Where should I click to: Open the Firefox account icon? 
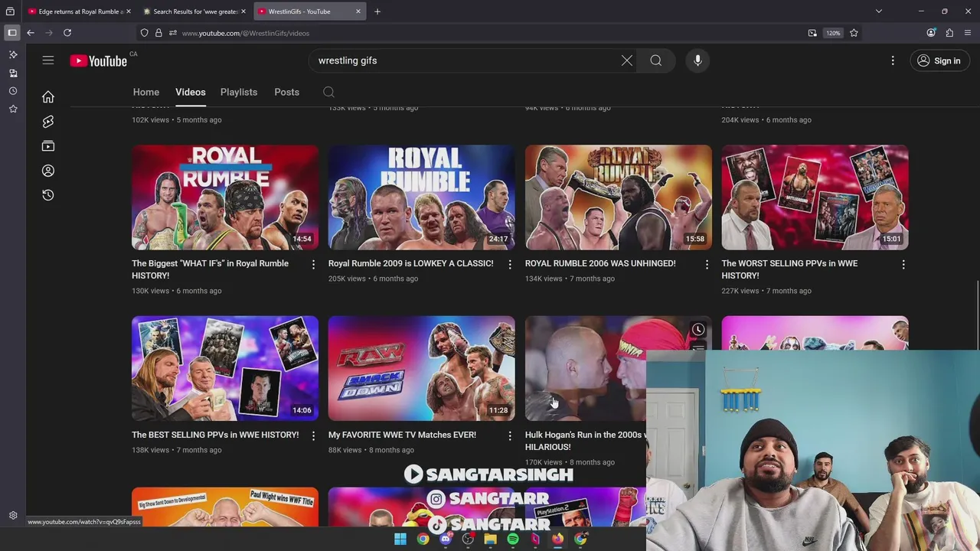point(931,33)
